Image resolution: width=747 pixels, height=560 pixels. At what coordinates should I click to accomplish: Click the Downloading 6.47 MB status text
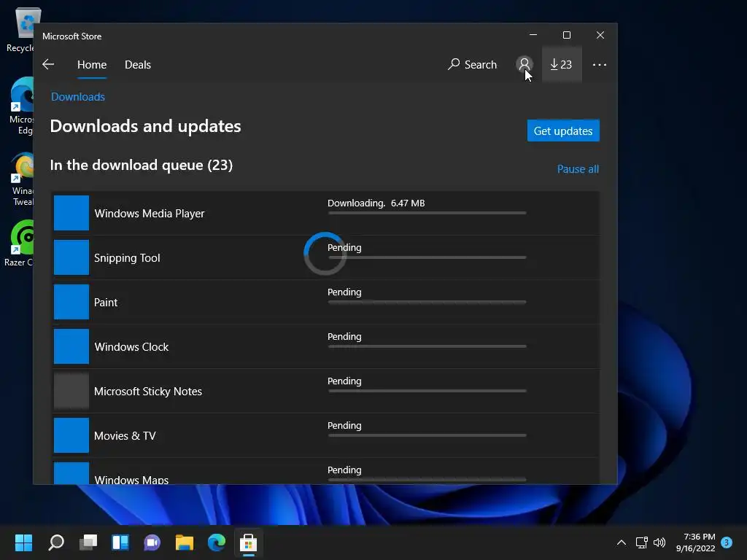[376, 203]
